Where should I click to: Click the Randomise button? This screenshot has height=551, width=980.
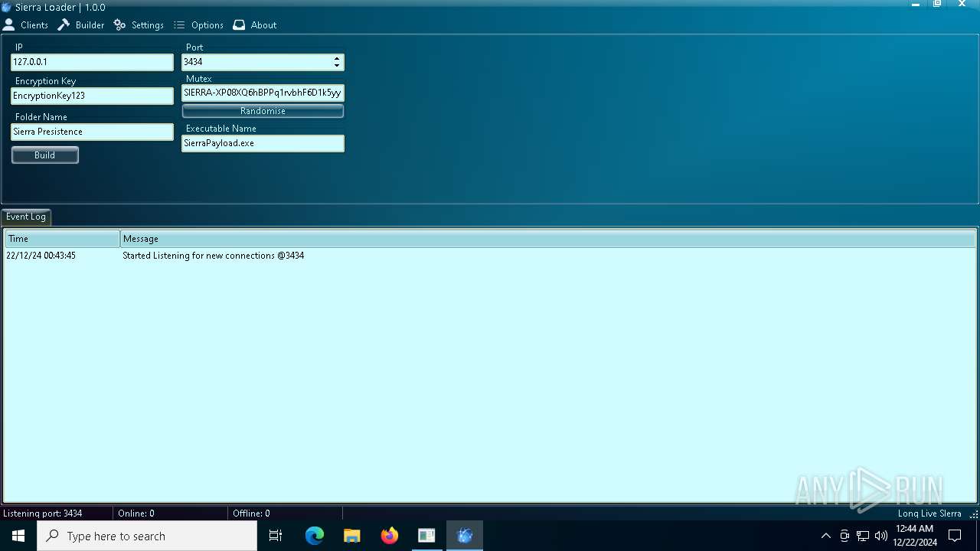pyautogui.click(x=263, y=111)
